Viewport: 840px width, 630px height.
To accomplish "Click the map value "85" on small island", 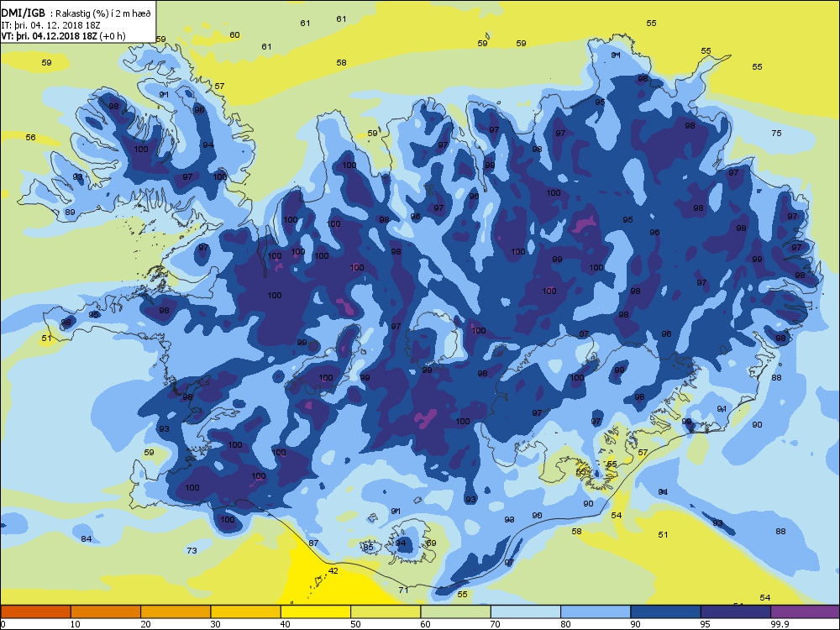I will point(368,547).
